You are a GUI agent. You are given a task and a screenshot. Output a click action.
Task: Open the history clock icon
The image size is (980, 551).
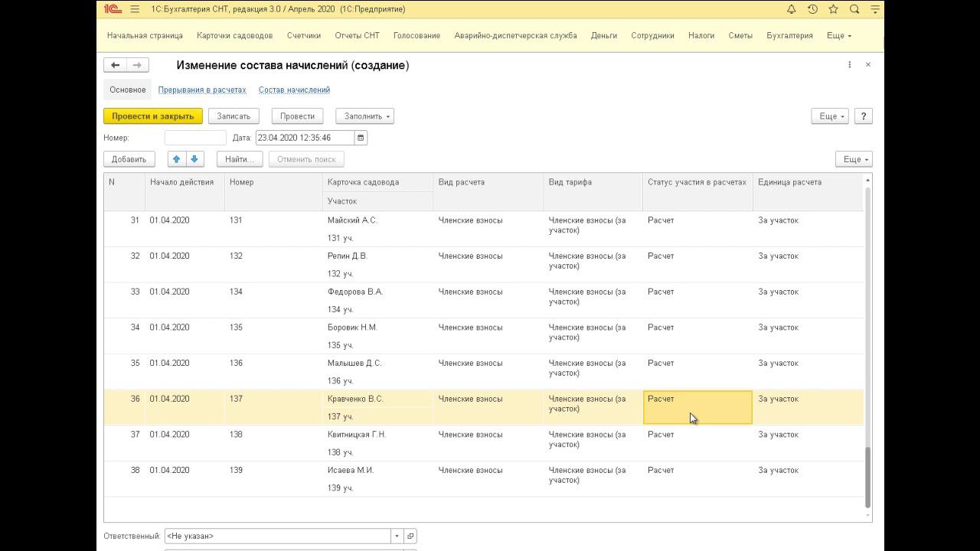pos(812,9)
